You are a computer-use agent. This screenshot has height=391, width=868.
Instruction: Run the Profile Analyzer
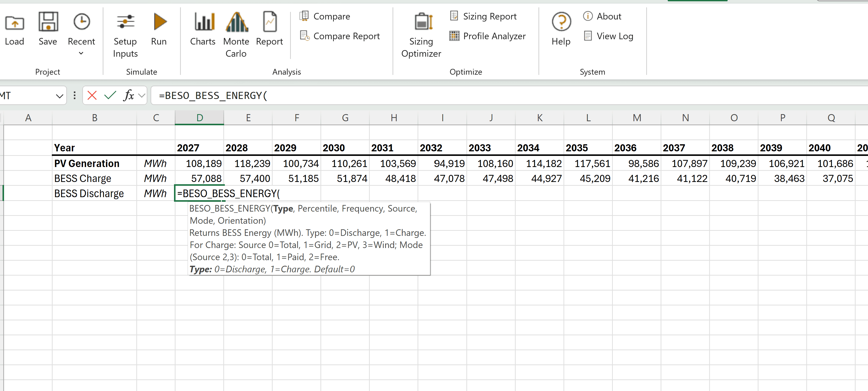pyautogui.click(x=488, y=36)
